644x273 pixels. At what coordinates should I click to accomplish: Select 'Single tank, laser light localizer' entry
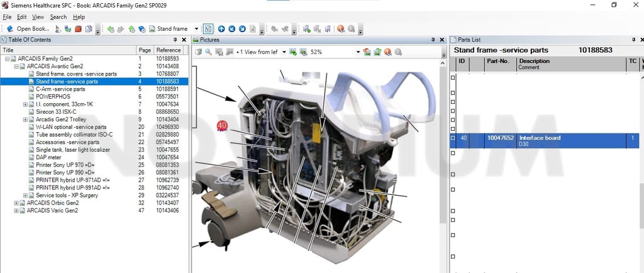click(73, 150)
